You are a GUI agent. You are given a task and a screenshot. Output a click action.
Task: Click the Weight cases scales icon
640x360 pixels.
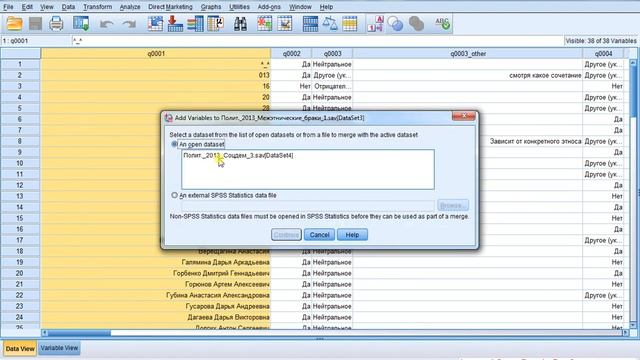(x=330, y=24)
